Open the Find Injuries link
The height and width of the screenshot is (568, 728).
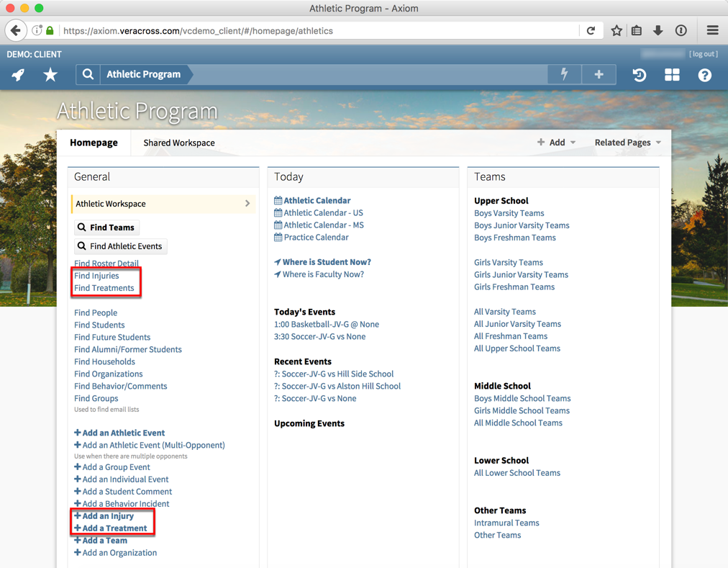[x=96, y=276]
